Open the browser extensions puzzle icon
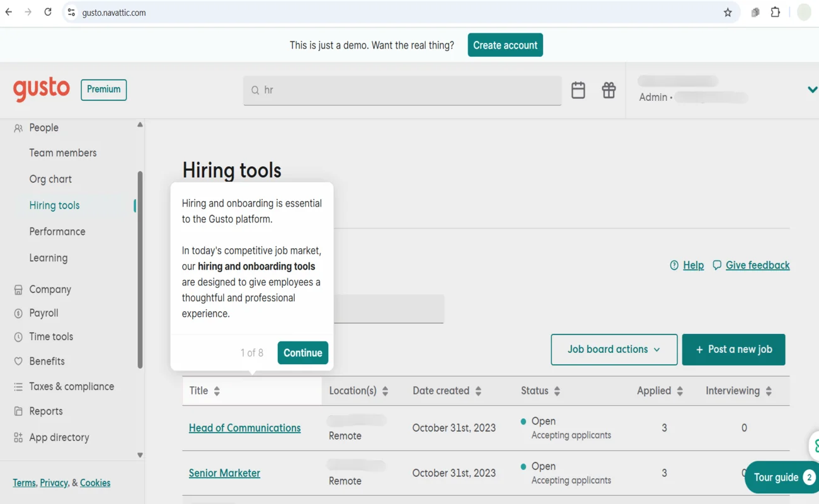 point(776,13)
